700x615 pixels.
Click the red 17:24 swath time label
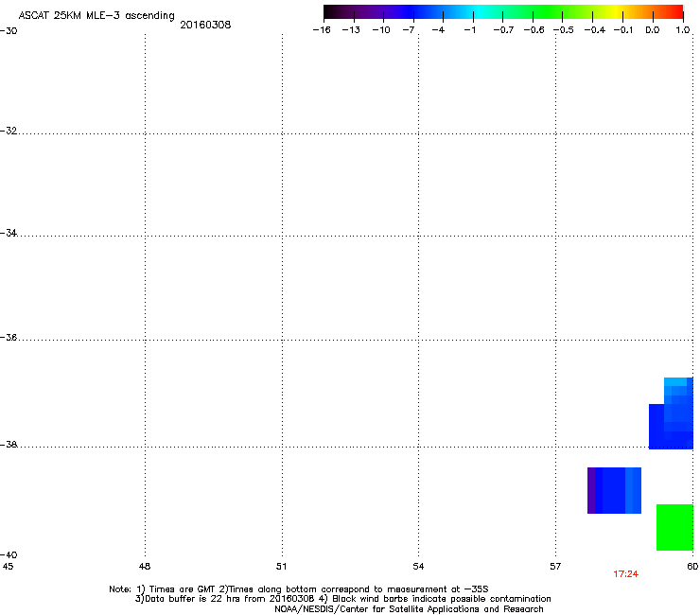click(625, 574)
